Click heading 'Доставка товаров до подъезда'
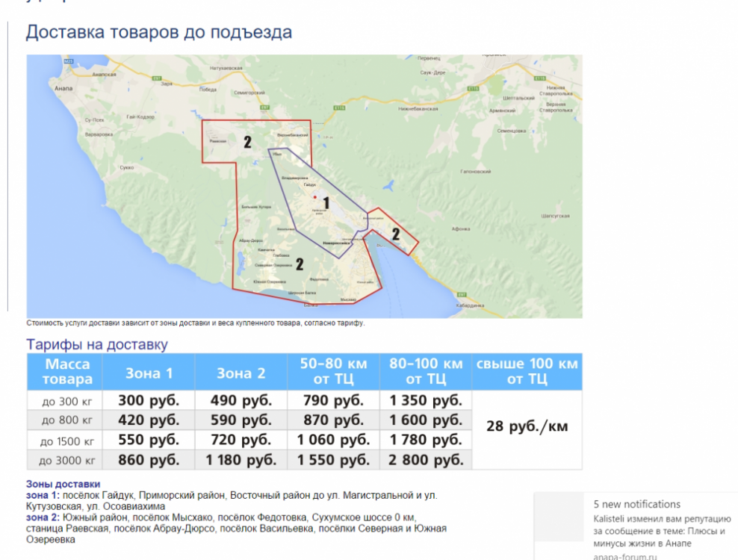Viewport: 738px width, 560px height. tap(159, 32)
